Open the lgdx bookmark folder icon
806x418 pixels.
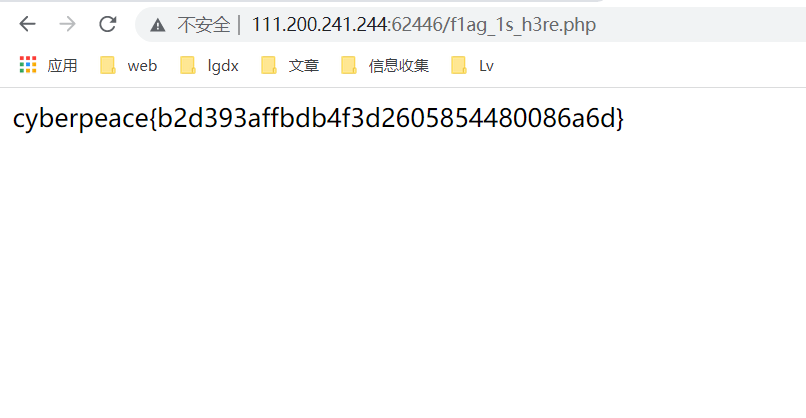[x=188, y=65]
